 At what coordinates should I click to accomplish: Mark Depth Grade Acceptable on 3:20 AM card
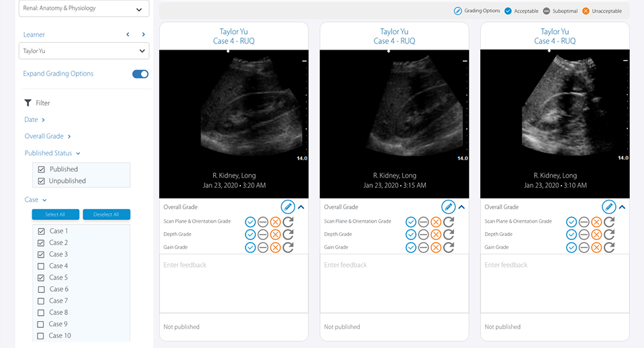point(250,235)
